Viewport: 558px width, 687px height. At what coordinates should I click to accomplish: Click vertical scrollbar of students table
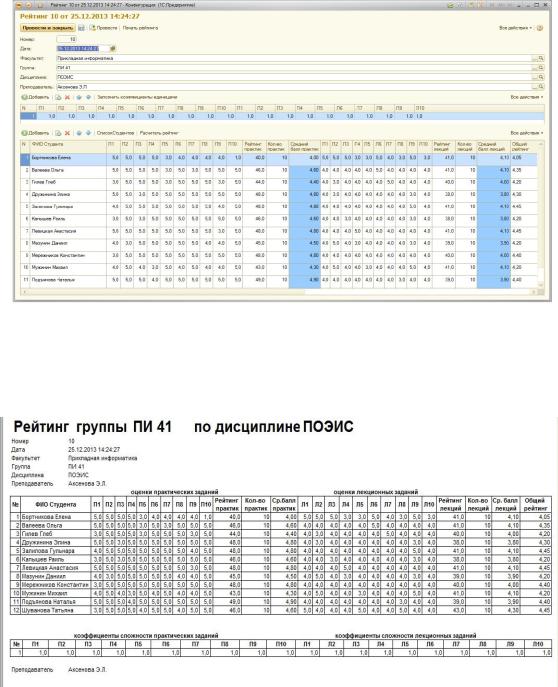point(541,215)
